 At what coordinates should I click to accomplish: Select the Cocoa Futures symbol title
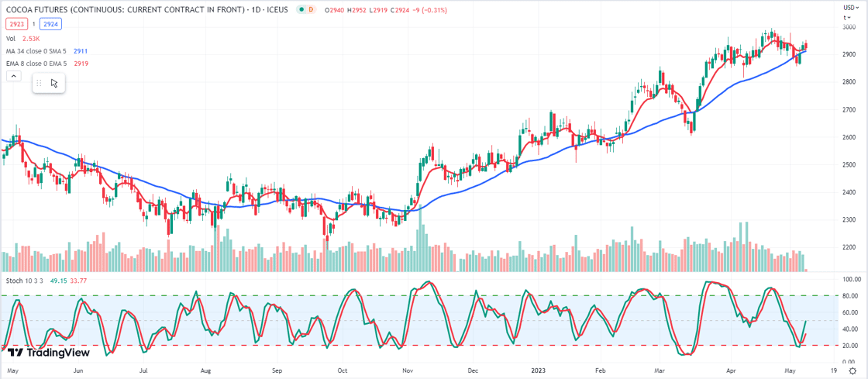tap(146, 10)
